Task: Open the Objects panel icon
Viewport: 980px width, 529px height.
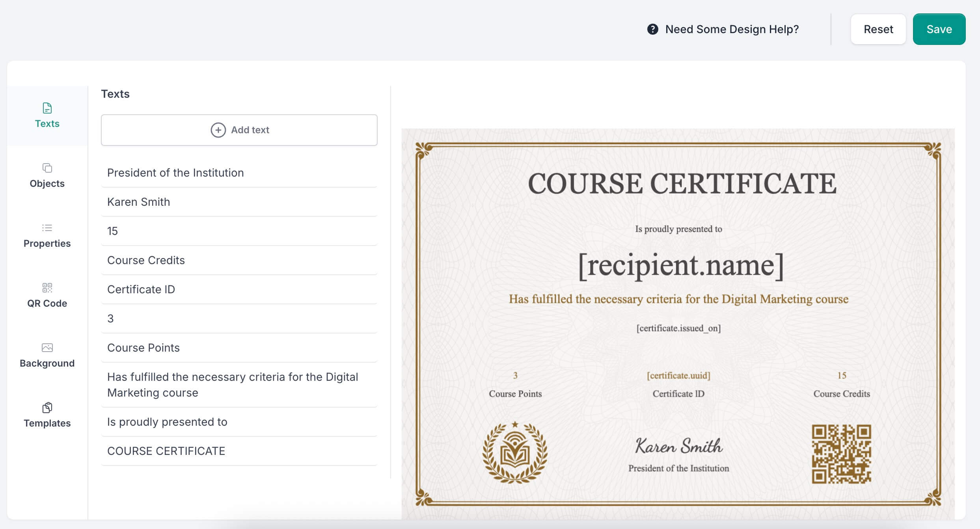Action: point(47,168)
